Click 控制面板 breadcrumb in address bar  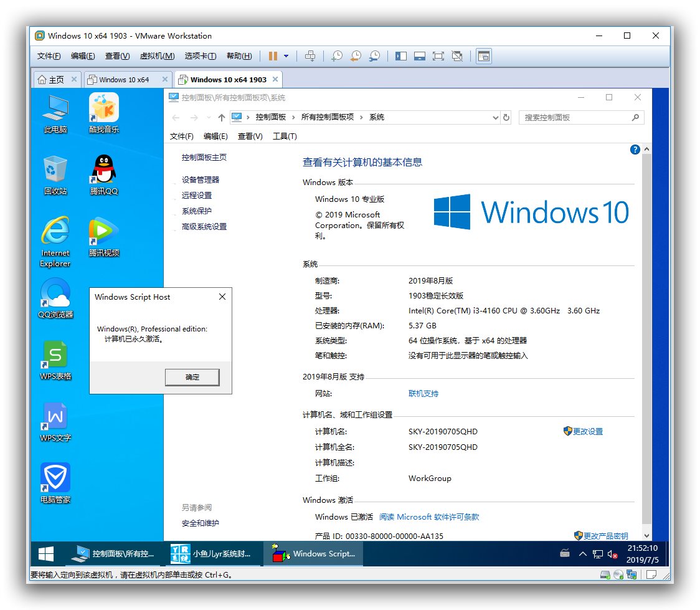point(270,117)
